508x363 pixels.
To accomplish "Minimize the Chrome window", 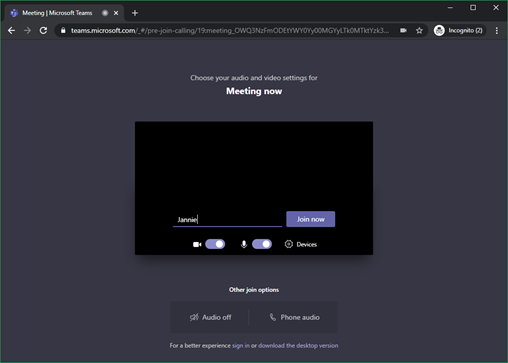I will coord(450,7).
